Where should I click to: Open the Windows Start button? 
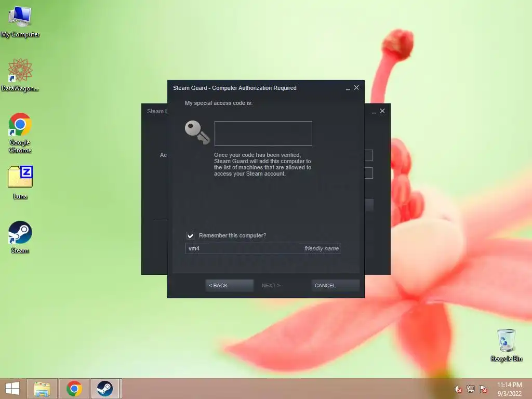[12, 389]
